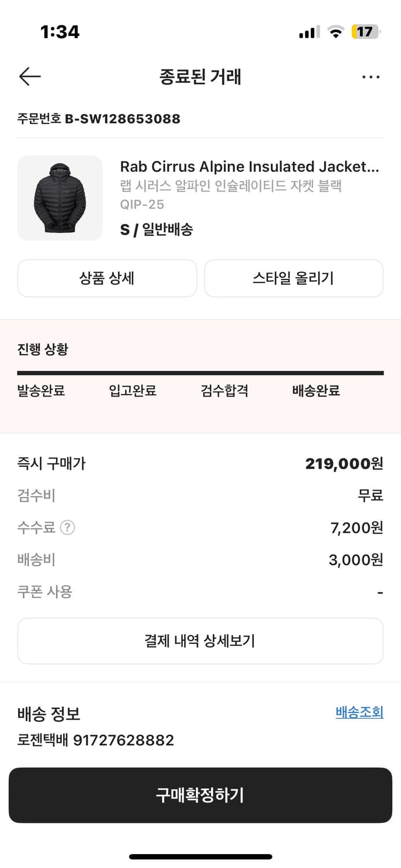Click 스타일 올리기 to upload a style
The image size is (401, 868).
293,278
